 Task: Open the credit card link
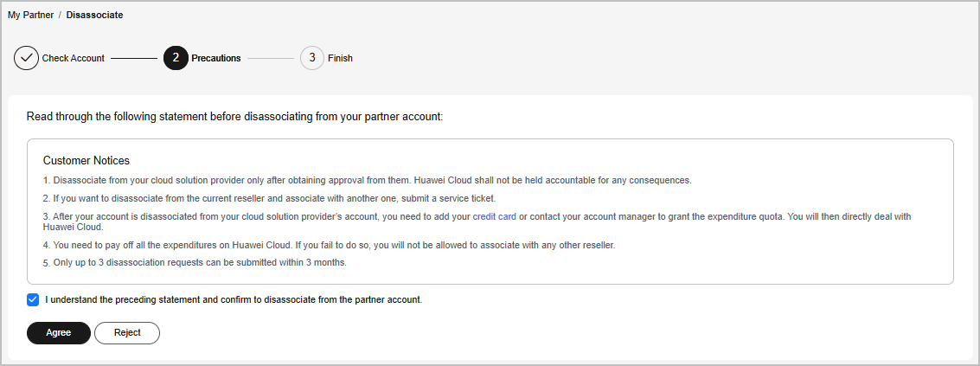(x=495, y=216)
